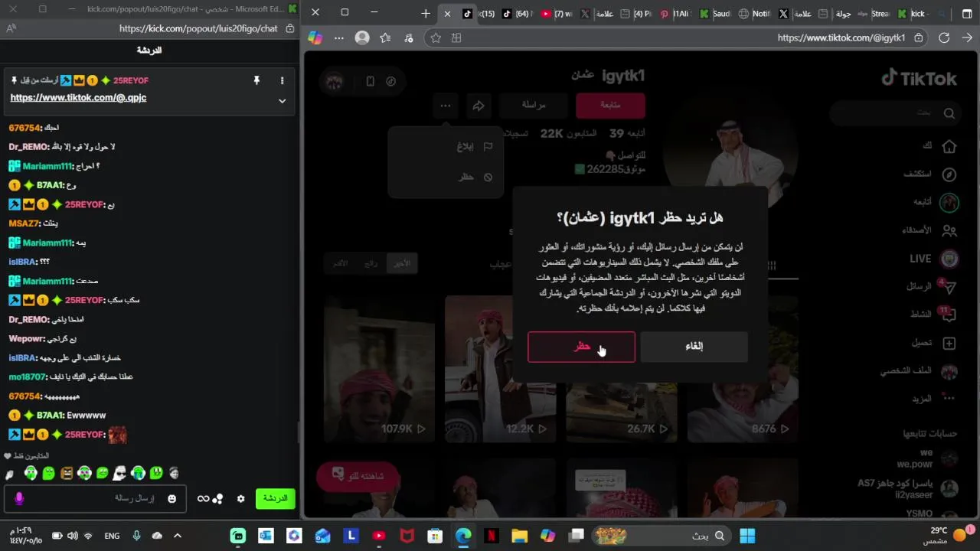This screenshot has height=551, width=980.
Task: Unpin the pinned message in Kick chat
Action: 256,80
